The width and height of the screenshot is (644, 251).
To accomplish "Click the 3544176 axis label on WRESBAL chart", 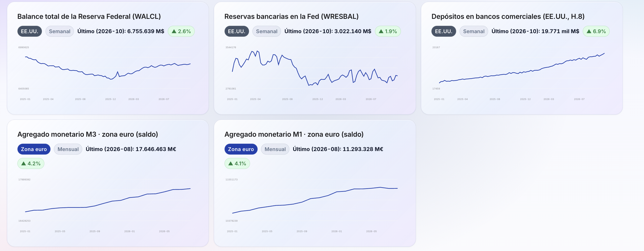I will click(230, 47).
